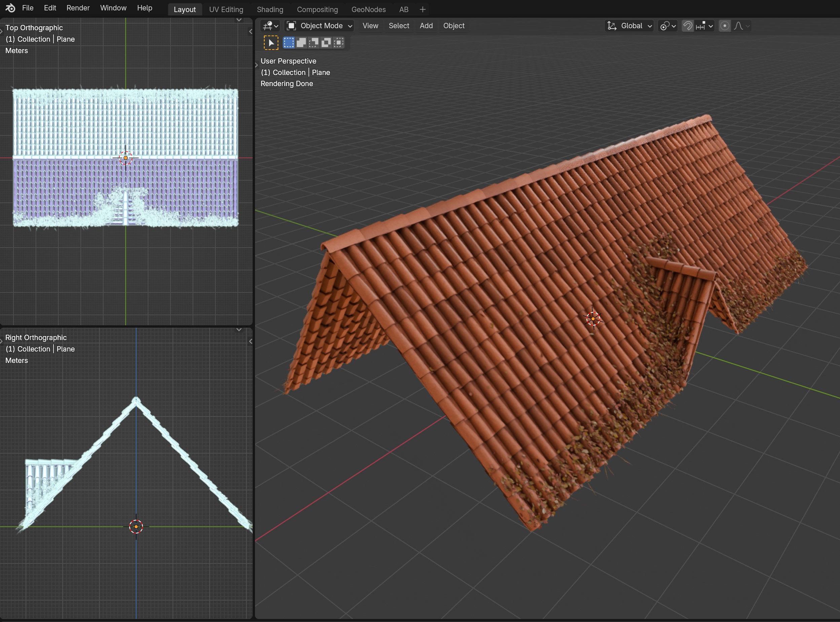Toggle snapping magnet on or off

pos(688,26)
